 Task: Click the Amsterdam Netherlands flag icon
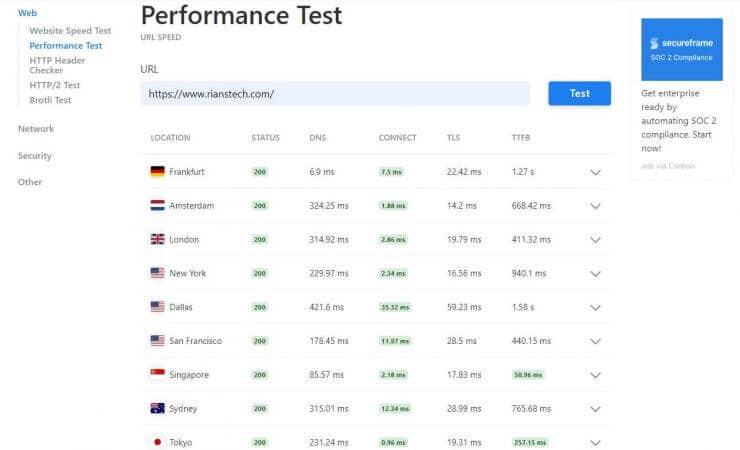click(157, 205)
